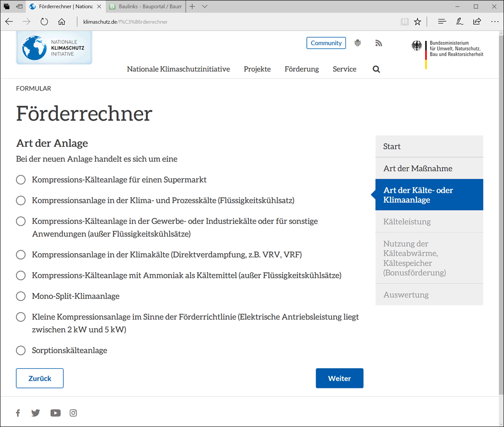504x427 pixels.
Task: Open the Facebook footer icon
Action: coord(18,413)
